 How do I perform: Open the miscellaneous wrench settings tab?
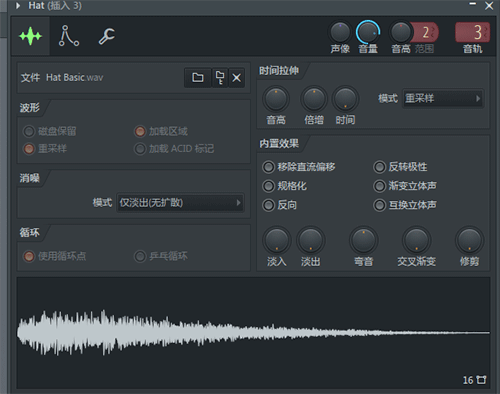107,36
